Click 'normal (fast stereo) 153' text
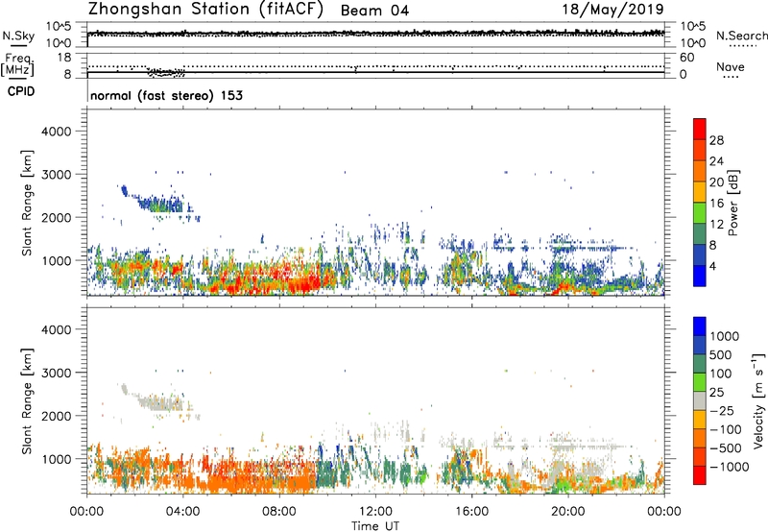 point(166,95)
